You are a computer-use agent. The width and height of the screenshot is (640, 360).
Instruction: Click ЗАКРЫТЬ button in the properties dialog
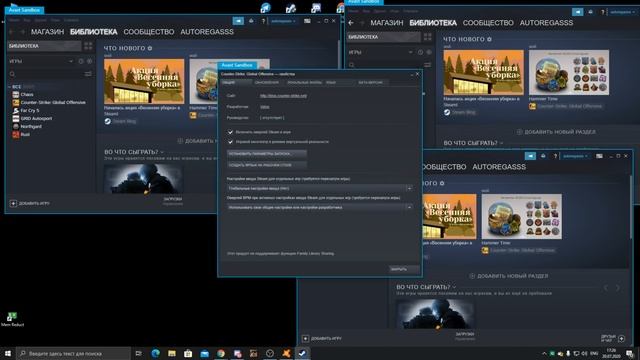pos(404,269)
